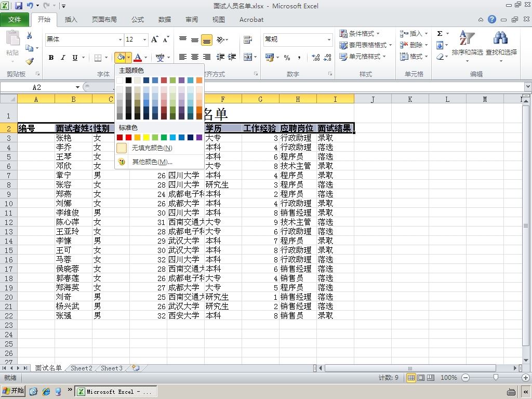Open the font name dropdown showing 黑体
Image resolution: width=532 pixels, height=399 pixels.
pos(120,39)
